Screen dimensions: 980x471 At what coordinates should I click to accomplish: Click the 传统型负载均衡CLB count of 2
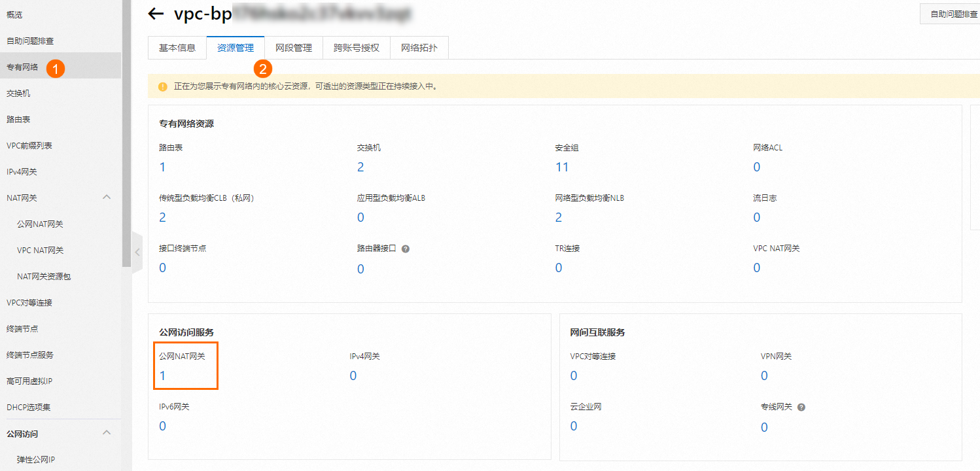[163, 217]
